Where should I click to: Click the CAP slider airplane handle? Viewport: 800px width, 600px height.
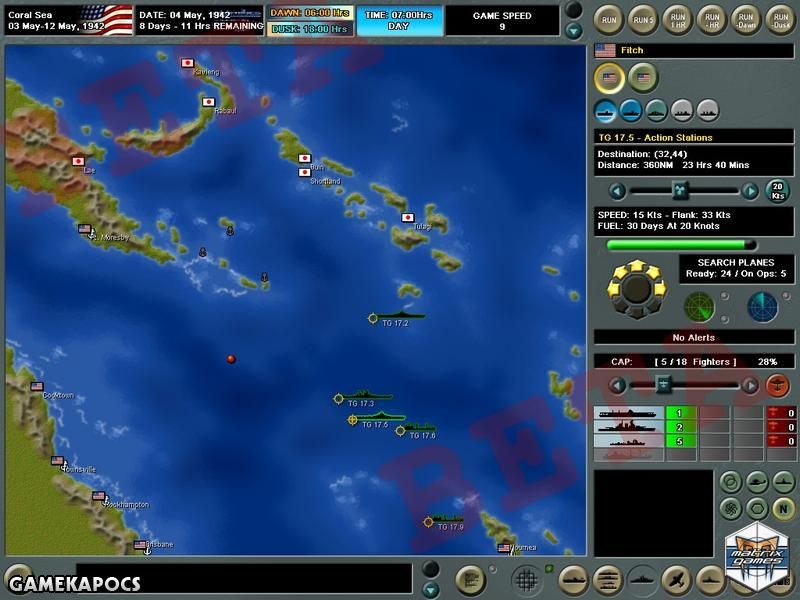pos(663,384)
